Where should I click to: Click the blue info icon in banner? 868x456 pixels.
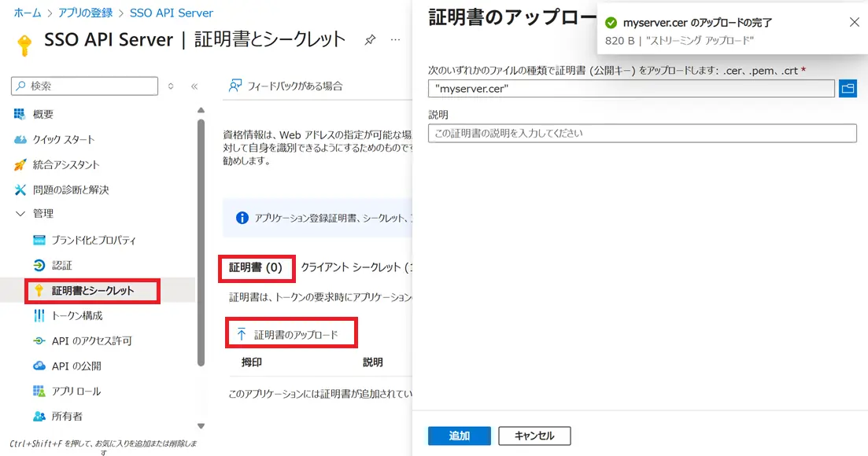click(242, 218)
